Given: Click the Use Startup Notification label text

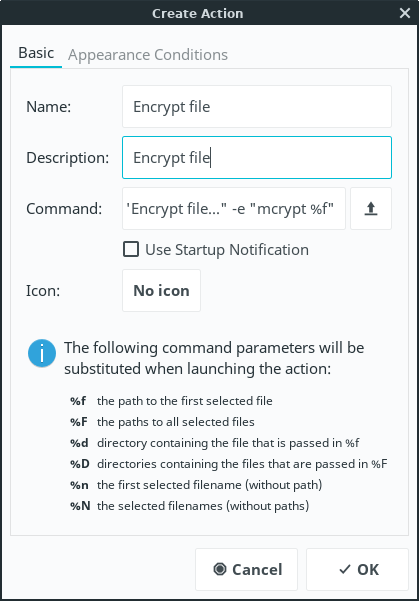Looking at the screenshot, I should (x=227, y=250).
